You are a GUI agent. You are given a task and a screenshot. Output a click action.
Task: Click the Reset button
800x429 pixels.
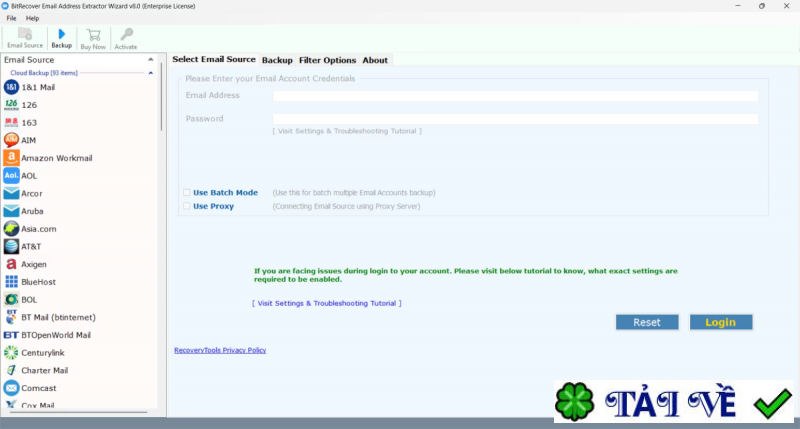pyautogui.click(x=647, y=322)
